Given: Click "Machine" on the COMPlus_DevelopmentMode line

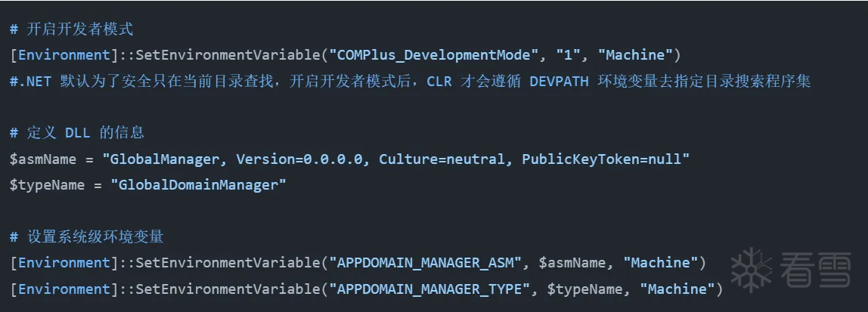Looking at the screenshot, I should [640, 55].
